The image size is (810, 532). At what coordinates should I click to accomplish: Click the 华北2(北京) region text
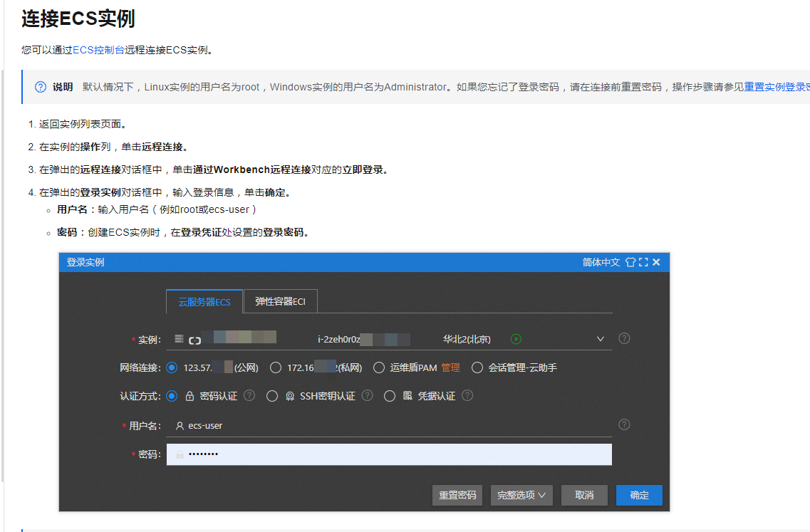[467, 339]
